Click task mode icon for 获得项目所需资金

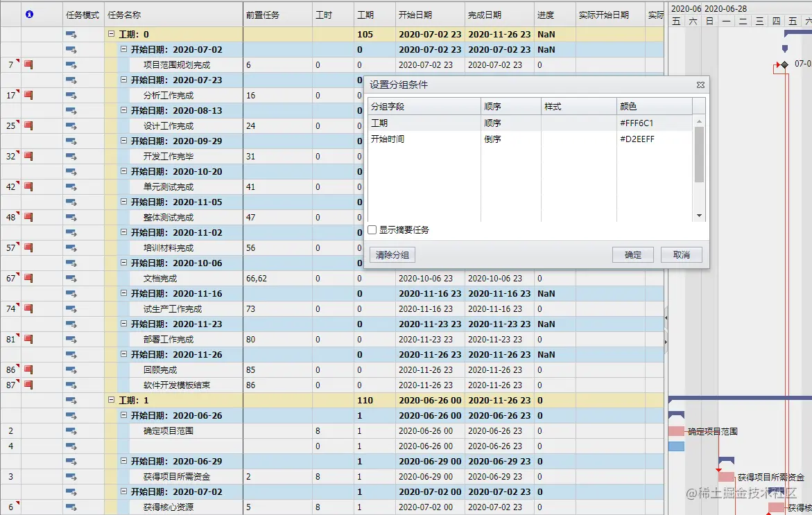71,477
